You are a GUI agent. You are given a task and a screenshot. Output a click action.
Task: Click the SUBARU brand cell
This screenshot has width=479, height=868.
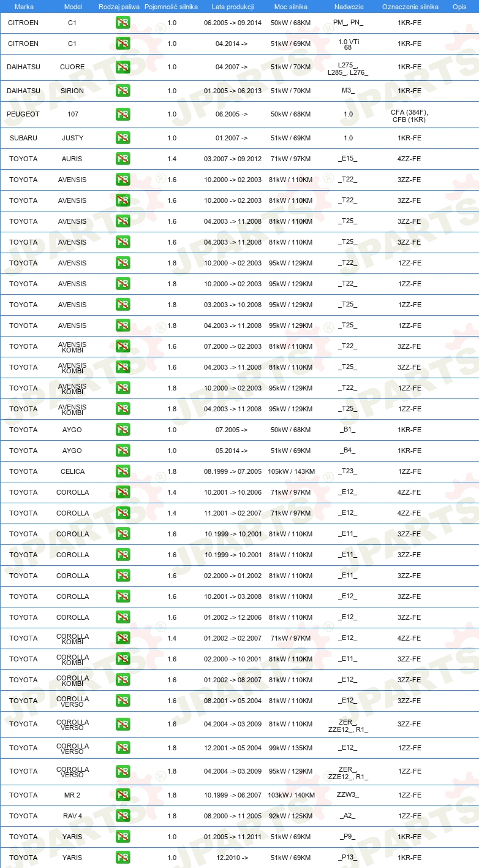[23, 138]
